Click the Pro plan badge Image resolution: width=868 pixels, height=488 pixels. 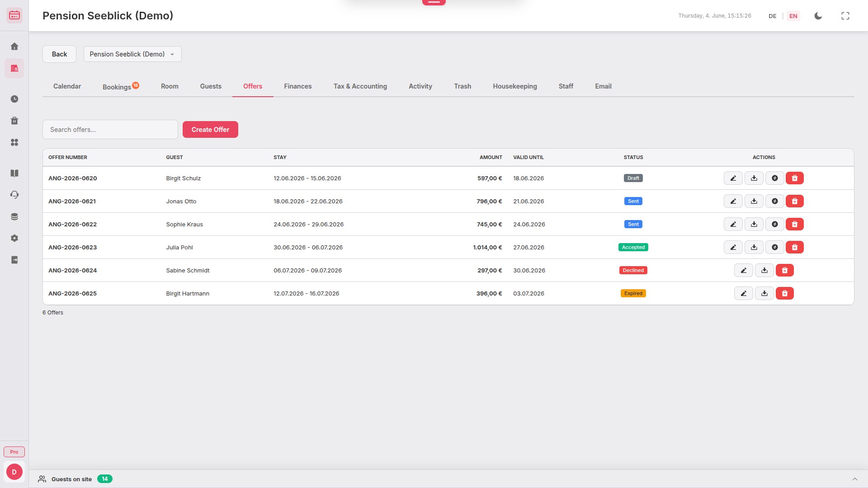(x=14, y=452)
